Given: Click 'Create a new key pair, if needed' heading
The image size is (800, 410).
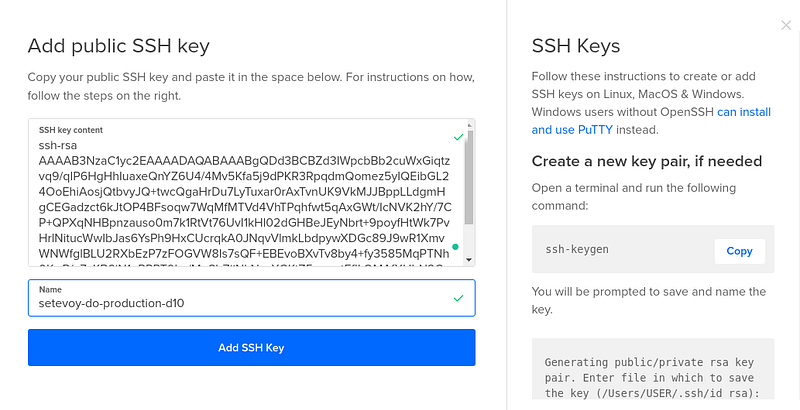Looking at the screenshot, I should 646,161.
